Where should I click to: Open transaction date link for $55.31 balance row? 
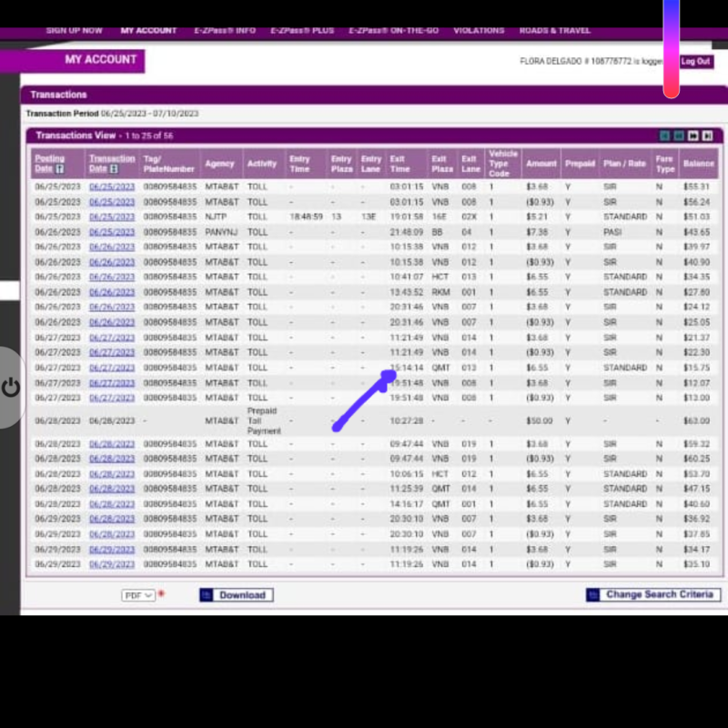coord(112,187)
